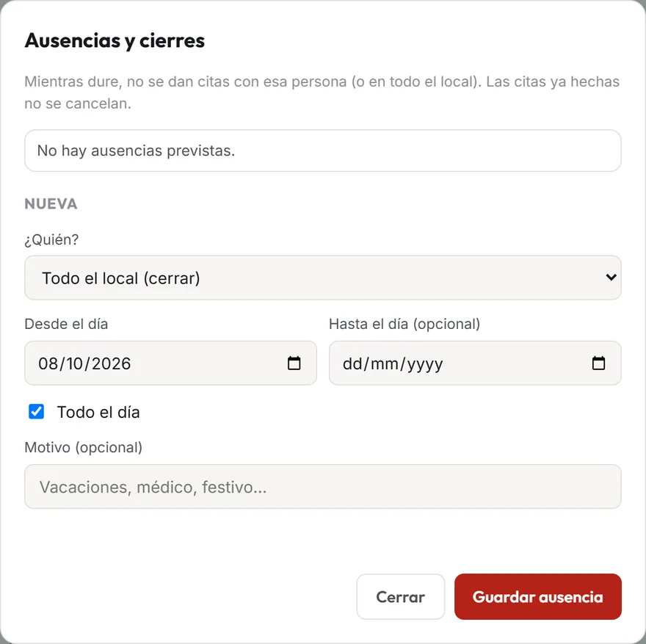Image resolution: width=646 pixels, height=644 pixels.
Task: Click the Desde el día label
Action: [x=66, y=324]
